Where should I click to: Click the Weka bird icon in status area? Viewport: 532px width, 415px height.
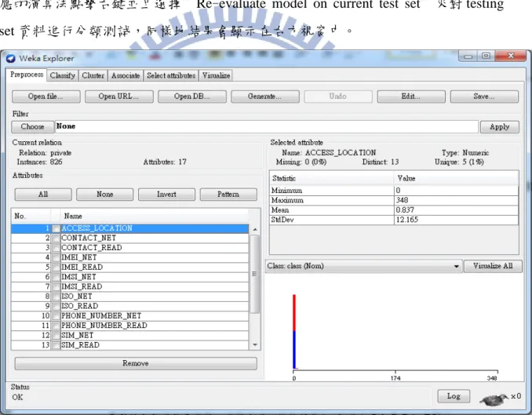click(x=494, y=399)
